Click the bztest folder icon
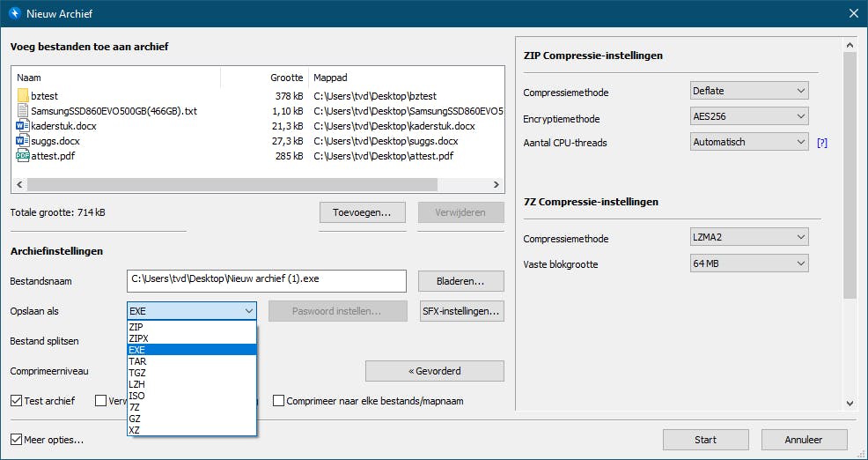 pyautogui.click(x=23, y=96)
